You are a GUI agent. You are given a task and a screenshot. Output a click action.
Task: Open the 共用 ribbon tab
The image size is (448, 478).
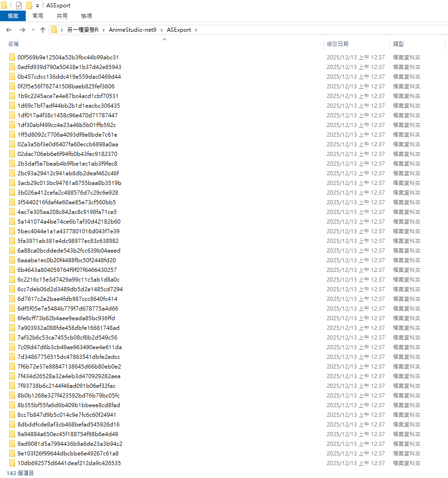click(x=62, y=16)
